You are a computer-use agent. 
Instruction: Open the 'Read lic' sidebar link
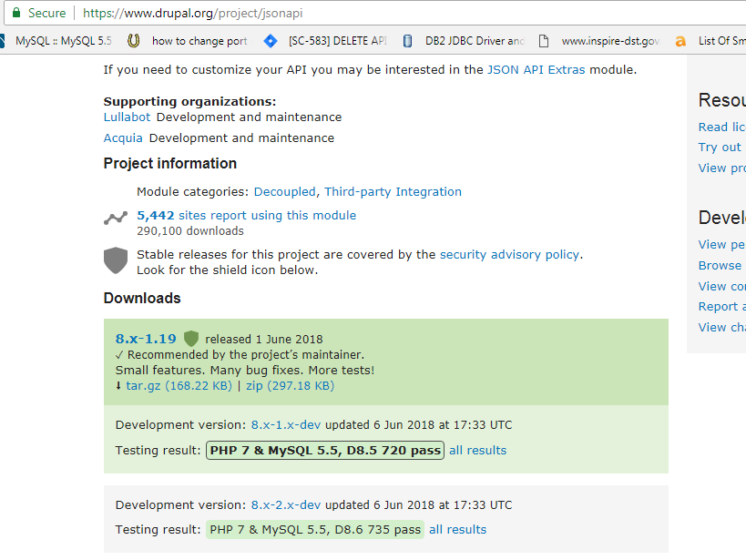point(721,127)
